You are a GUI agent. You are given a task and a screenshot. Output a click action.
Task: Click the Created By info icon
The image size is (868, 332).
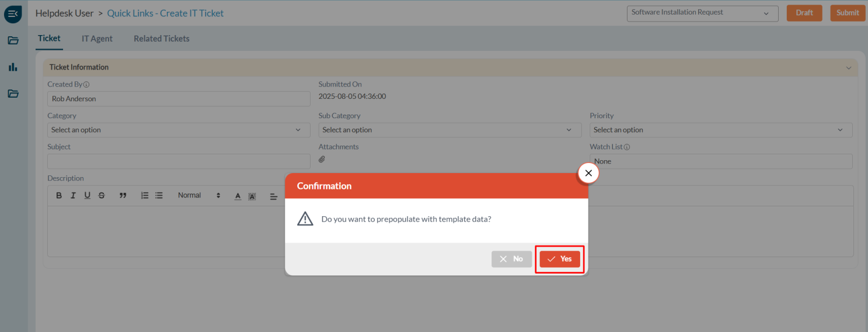click(x=86, y=85)
